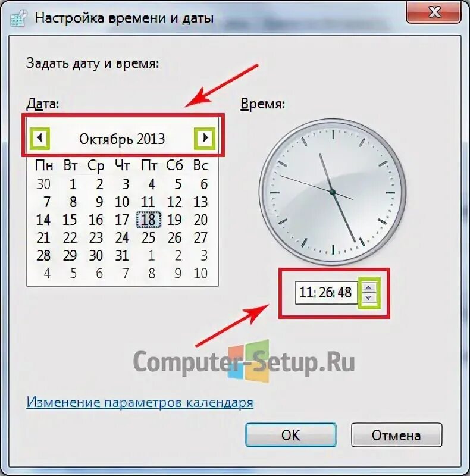Image resolution: width=470 pixels, height=476 pixels.
Task: Go to the previous month with left arrow
Action: [x=39, y=138]
